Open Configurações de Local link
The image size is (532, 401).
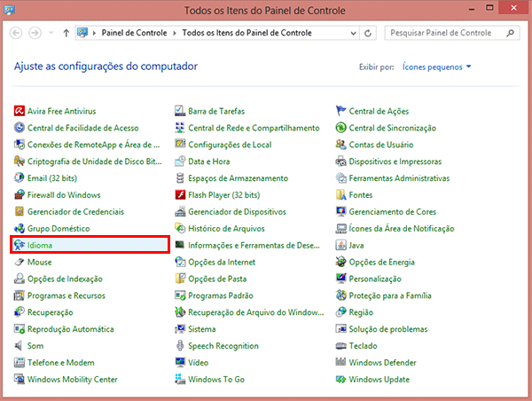(230, 145)
